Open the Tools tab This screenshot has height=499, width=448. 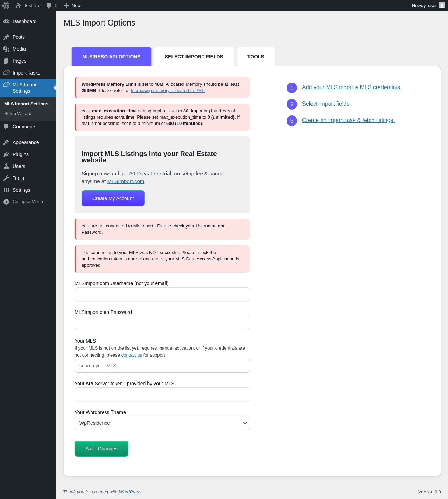coord(256,57)
